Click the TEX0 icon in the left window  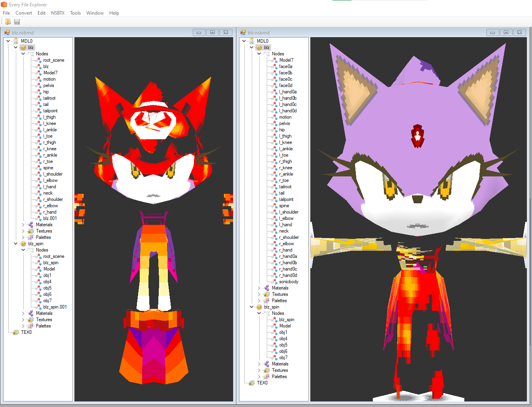point(16,332)
